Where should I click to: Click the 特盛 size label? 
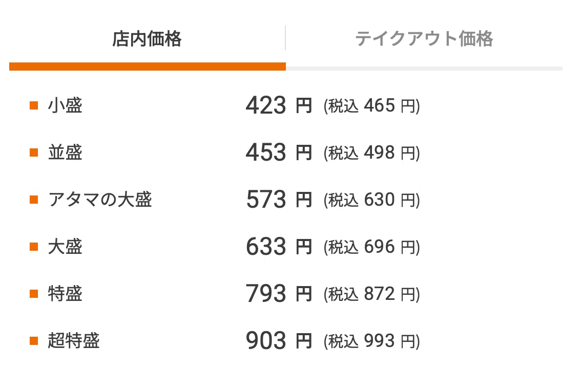click(x=65, y=294)
